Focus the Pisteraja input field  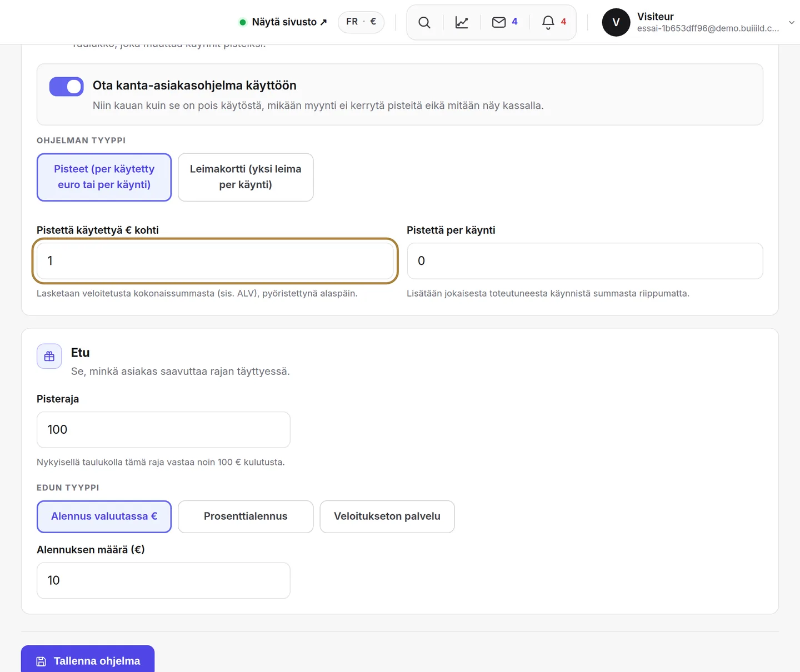click(x=163, y=430)
